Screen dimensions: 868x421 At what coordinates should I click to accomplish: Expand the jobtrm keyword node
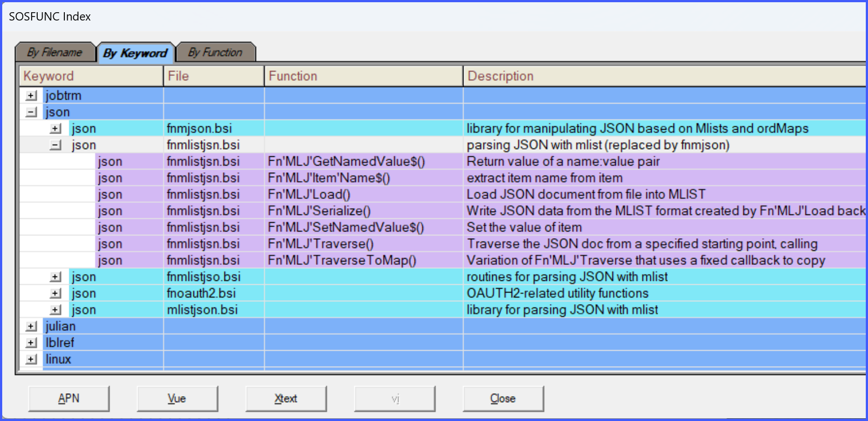pos(32,96)
